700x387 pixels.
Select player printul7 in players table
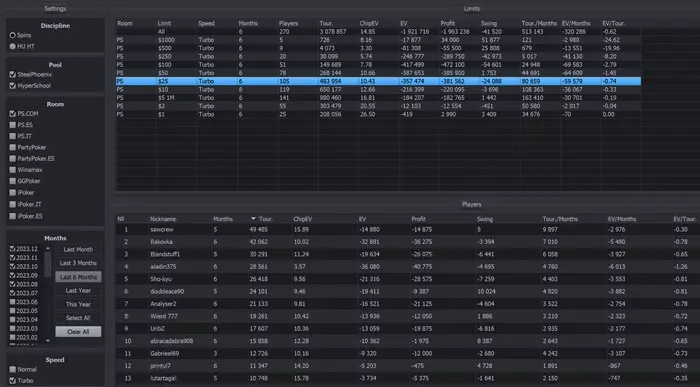coord(408,366)
